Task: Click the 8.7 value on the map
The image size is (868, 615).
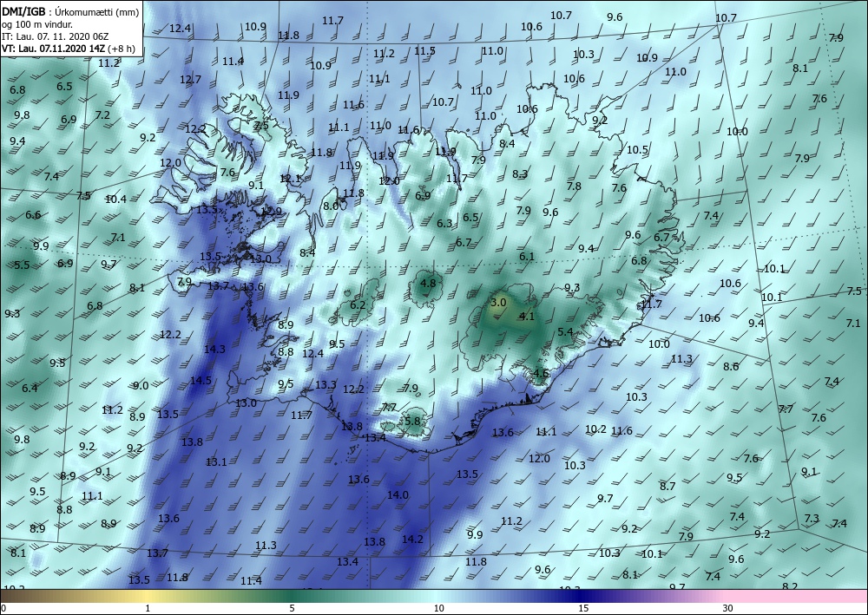Action: coord(667,486)
